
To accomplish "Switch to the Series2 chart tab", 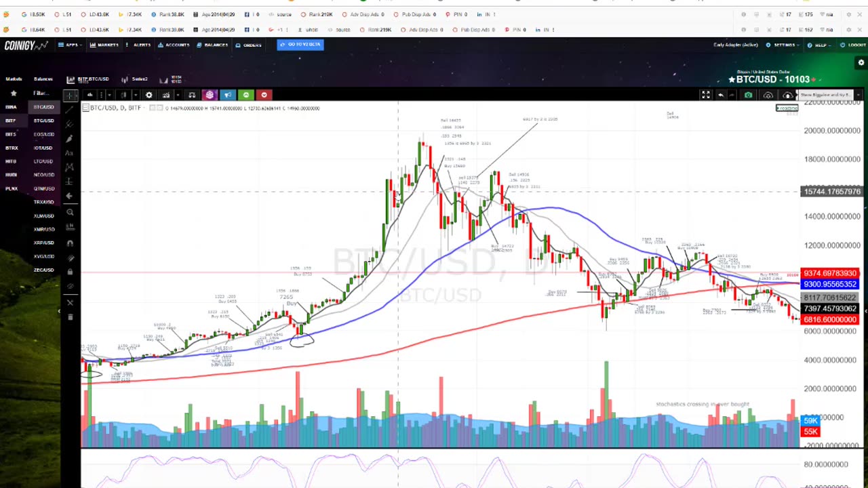I will (134, 79).
